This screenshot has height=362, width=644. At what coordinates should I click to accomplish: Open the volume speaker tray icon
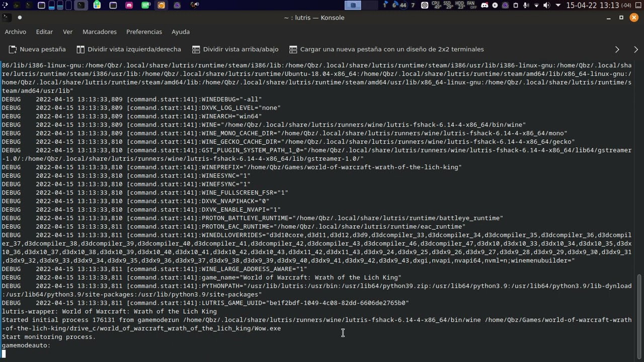pos(547,5)
